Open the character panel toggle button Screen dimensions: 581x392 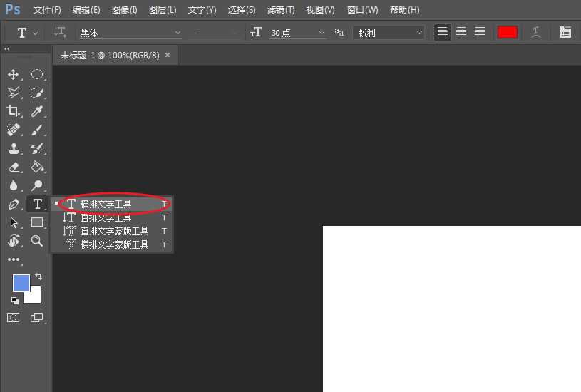(565, 33)
